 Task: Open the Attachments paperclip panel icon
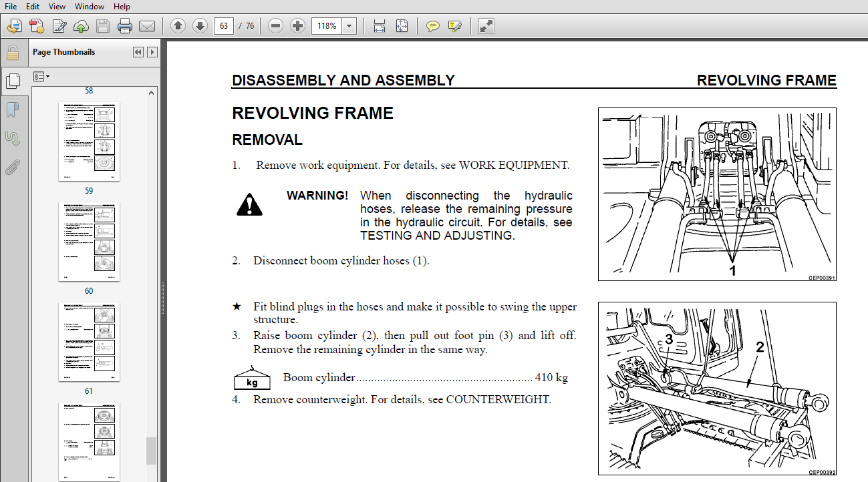click(12, 168)
